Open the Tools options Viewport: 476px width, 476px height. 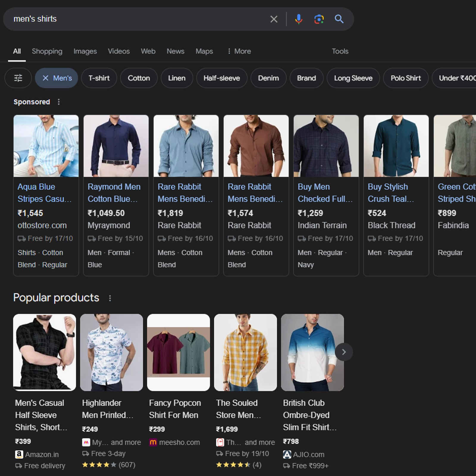coord(340,51)
